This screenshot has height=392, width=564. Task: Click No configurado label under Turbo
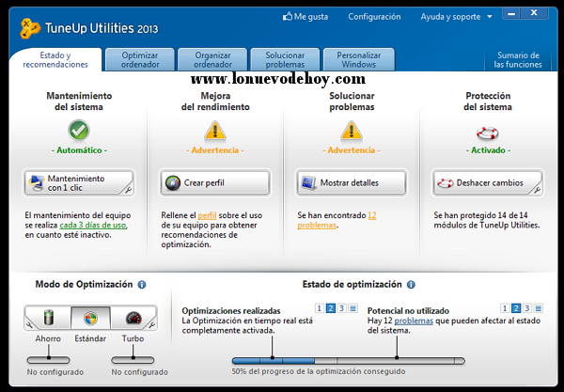139,372
